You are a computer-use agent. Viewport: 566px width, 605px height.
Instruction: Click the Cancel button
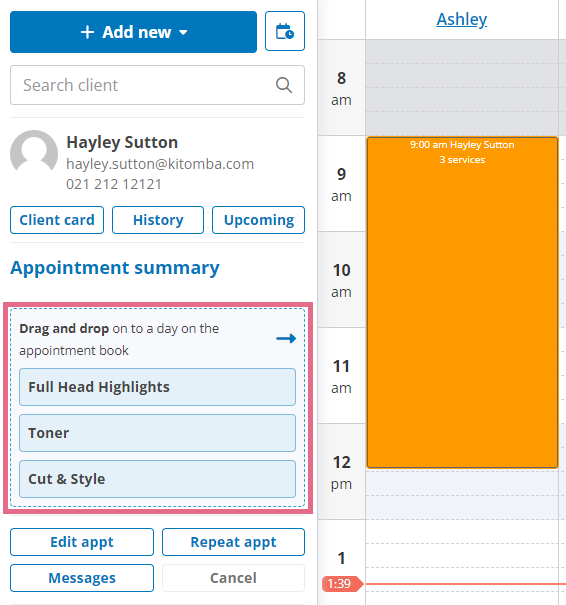(233, 578)
